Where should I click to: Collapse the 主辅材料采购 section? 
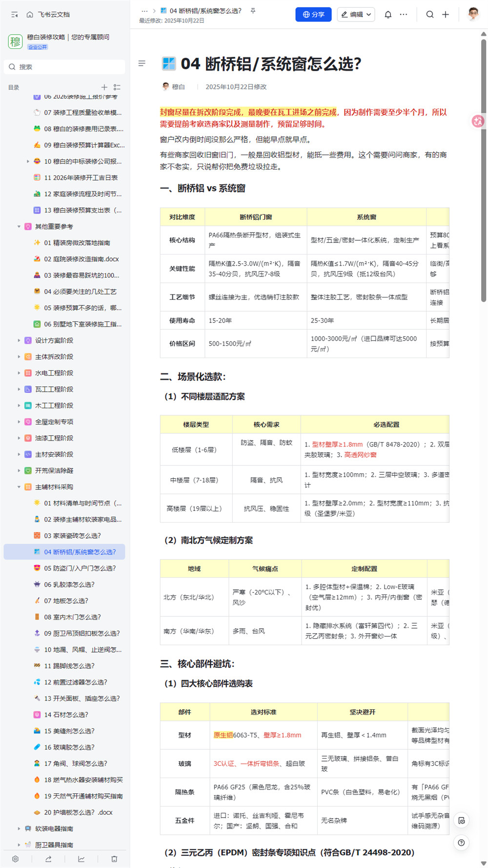click(19, 487)
